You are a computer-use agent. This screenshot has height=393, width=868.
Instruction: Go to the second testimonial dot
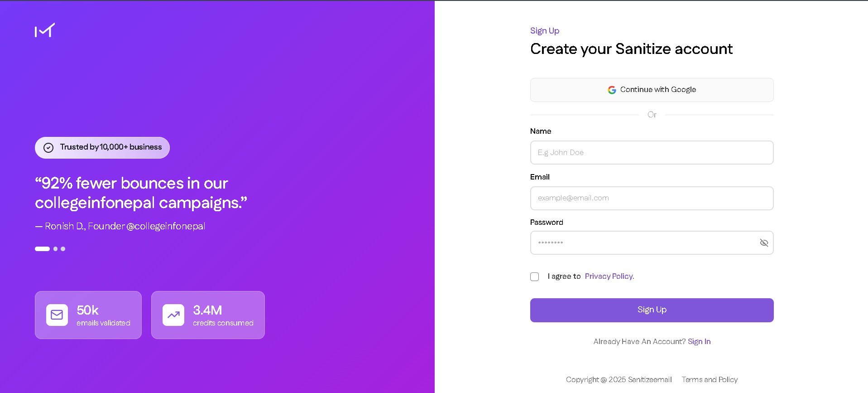pyautogui.click(x=56, y=249)
